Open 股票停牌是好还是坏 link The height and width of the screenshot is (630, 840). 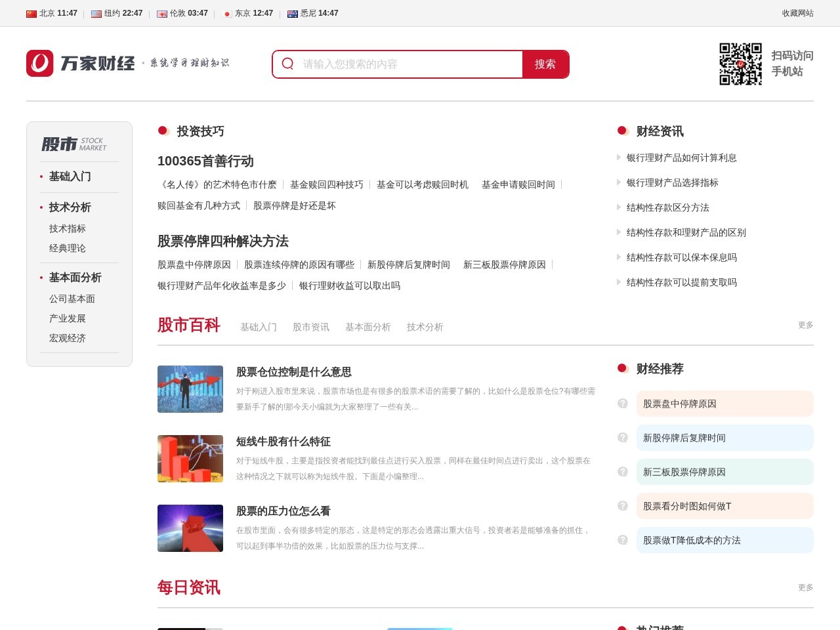click(x=295, y=206)
